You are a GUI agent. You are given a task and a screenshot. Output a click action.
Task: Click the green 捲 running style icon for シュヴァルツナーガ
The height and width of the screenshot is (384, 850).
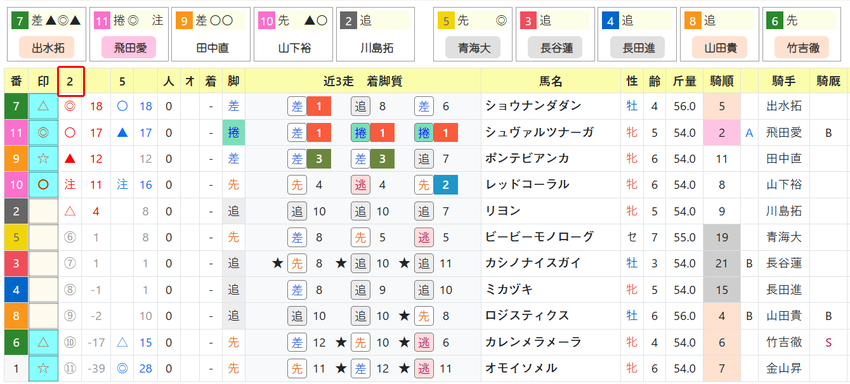[x=233, y=133]
